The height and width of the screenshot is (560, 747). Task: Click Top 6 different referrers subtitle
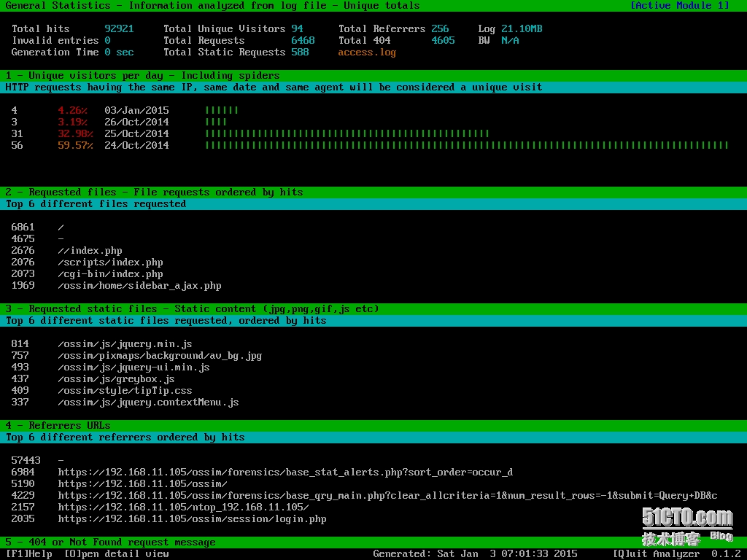pyautogui.click(x=125, y=437)
